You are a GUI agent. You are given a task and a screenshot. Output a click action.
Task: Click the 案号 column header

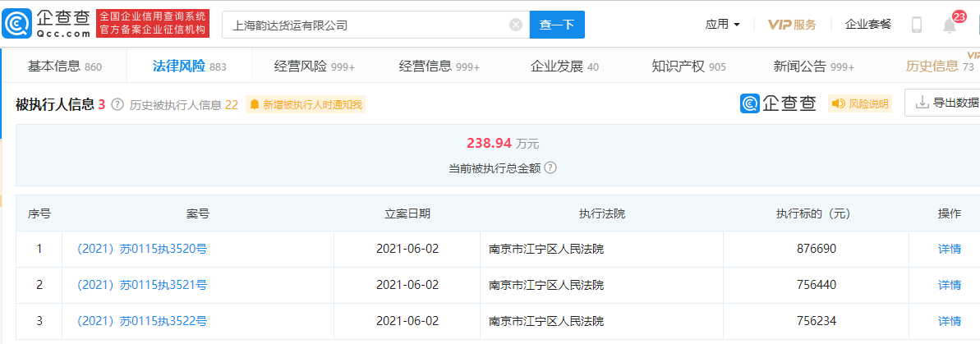coord(197,213)
